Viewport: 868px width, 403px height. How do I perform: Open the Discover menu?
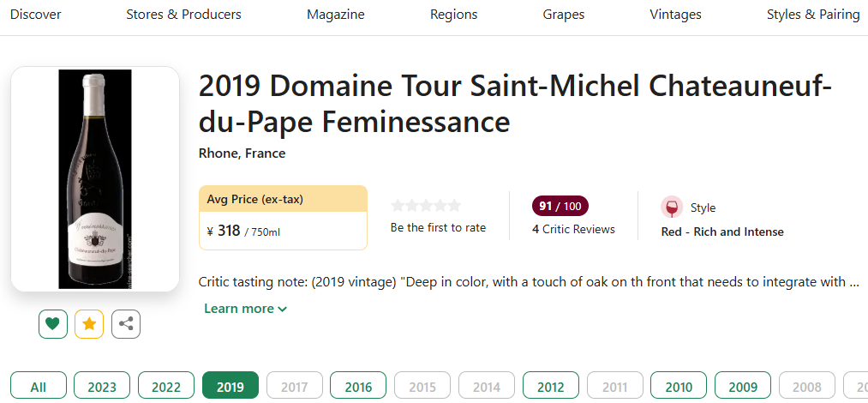tap(35, 15)
